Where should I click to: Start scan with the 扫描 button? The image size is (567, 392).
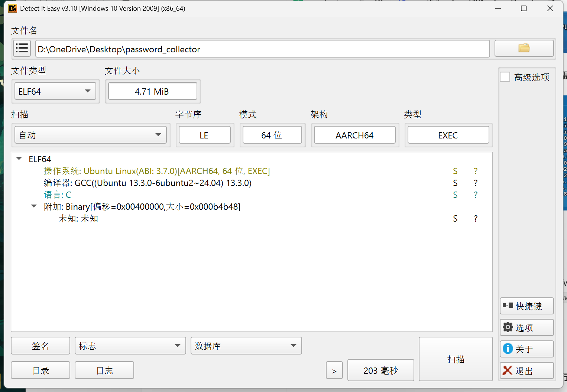[456, 359]
